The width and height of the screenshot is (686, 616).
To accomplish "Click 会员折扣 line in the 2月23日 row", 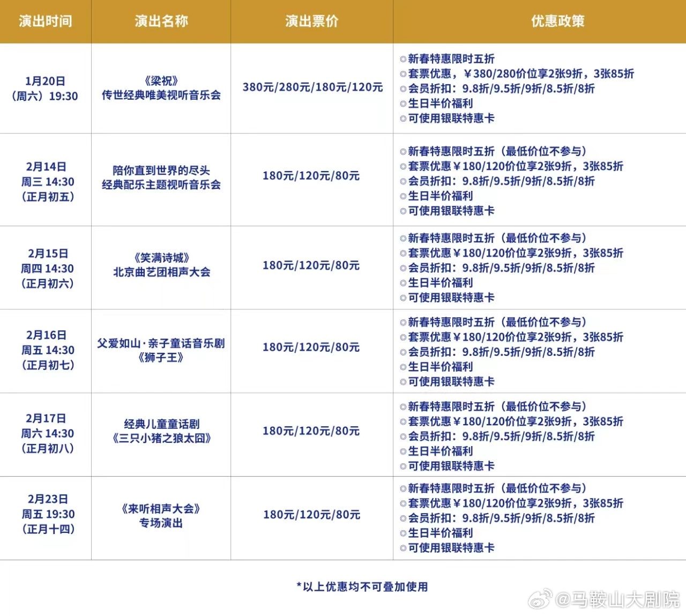I will (497, 518).
